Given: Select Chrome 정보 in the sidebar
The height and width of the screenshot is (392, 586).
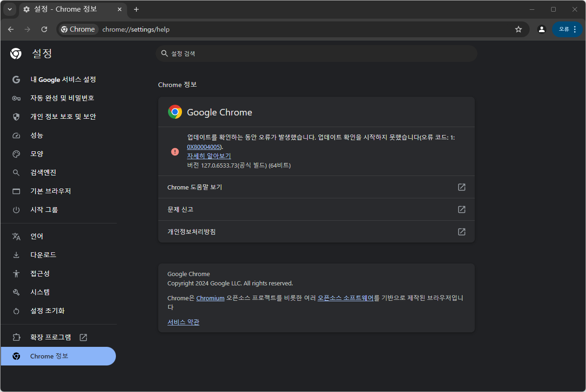Looking at the screenshot, I should click(x=58, y=356).
